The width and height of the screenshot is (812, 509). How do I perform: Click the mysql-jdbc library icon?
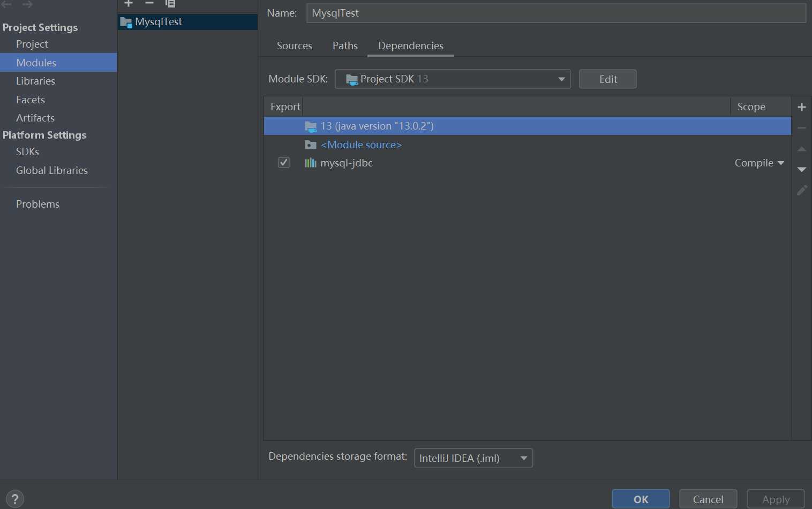pyautogui.click(x=311, y=163)
